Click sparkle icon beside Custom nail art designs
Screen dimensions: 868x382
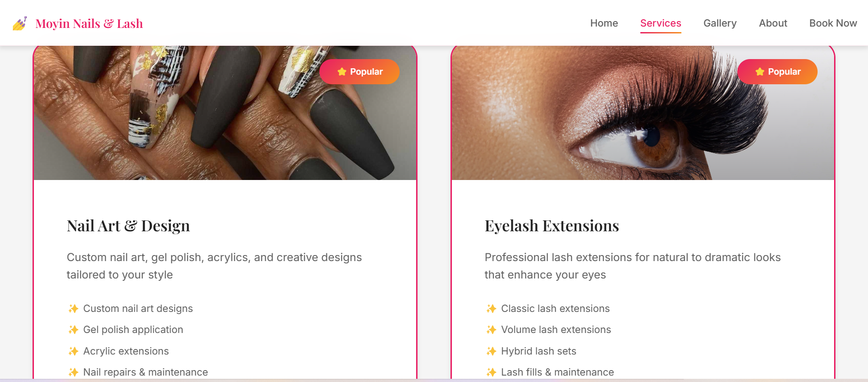pos(73,309)
